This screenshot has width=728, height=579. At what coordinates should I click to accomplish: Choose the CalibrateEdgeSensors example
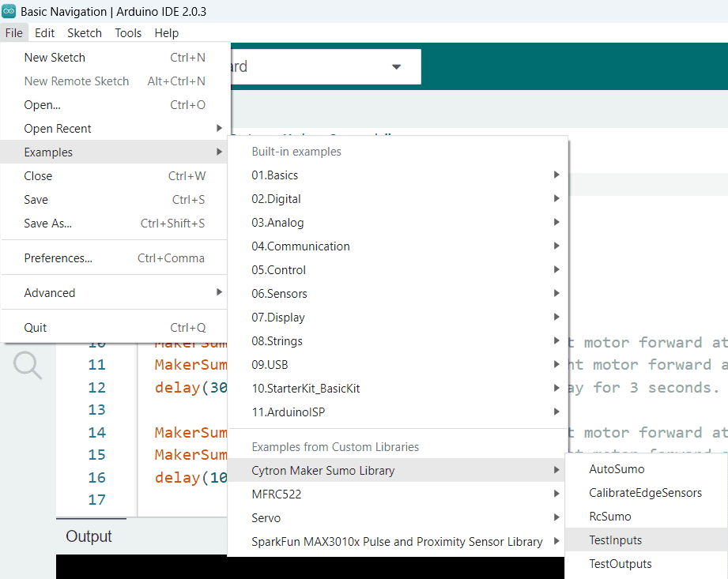point(645,493)
